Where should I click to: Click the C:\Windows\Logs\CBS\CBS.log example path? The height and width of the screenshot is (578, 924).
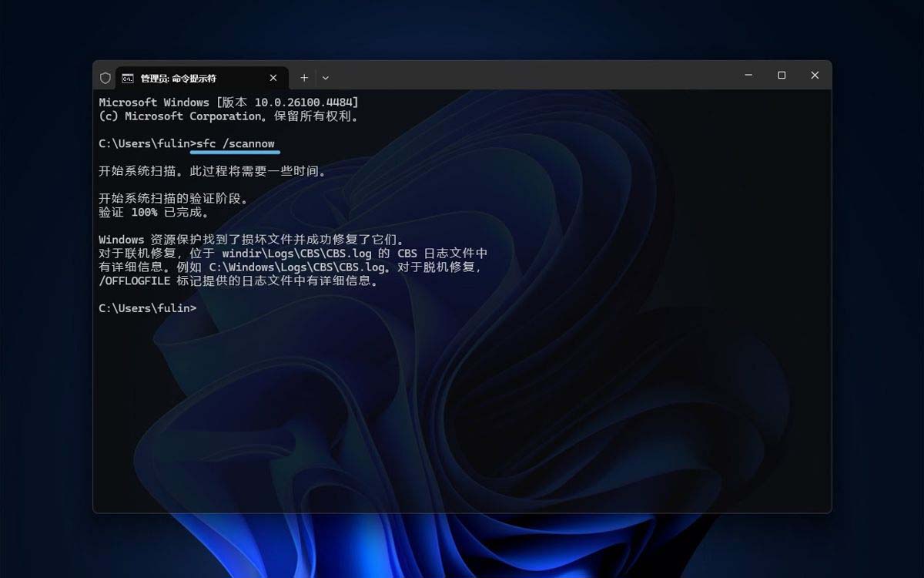297,267
